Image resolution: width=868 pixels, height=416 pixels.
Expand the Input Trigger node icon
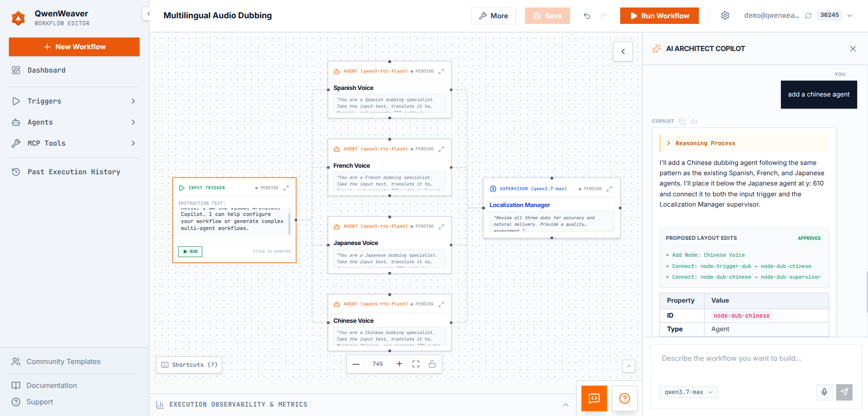coord(286,188)
